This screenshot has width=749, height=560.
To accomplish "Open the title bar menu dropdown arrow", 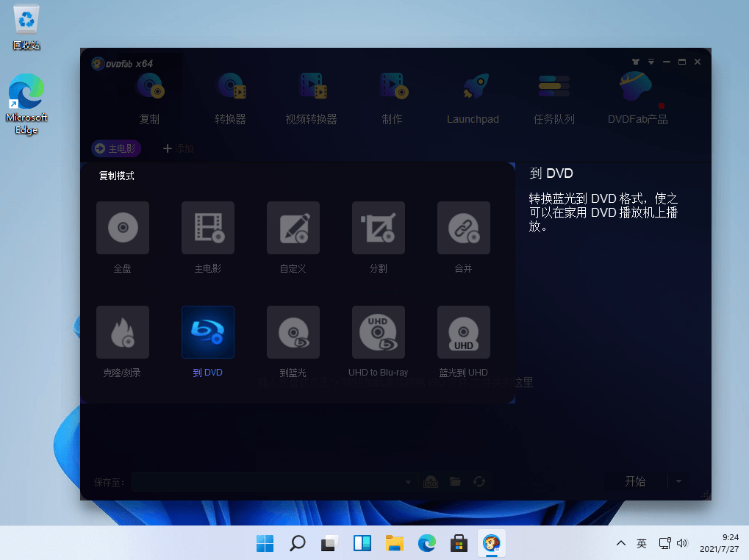I will [651, 62].
